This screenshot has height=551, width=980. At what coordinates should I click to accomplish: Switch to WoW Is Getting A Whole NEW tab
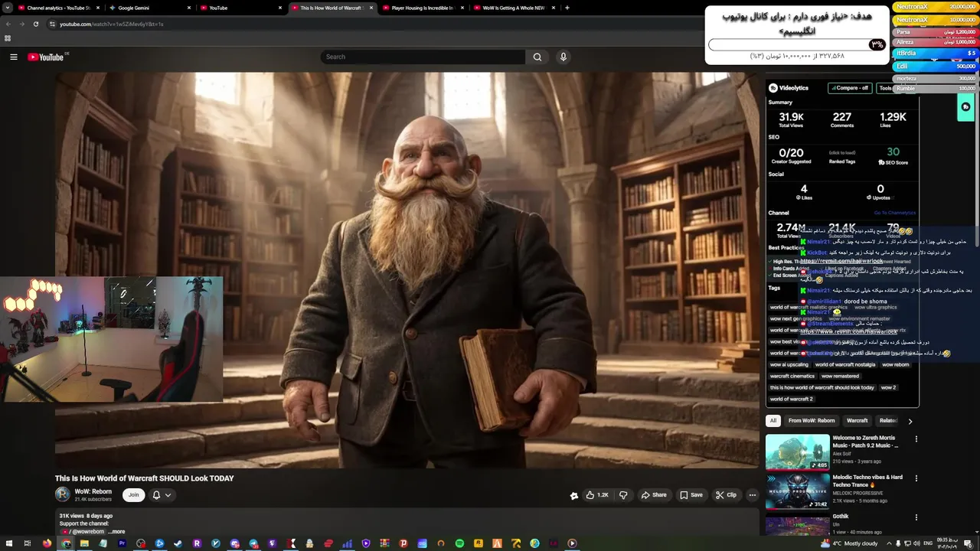tap(513, 8)
